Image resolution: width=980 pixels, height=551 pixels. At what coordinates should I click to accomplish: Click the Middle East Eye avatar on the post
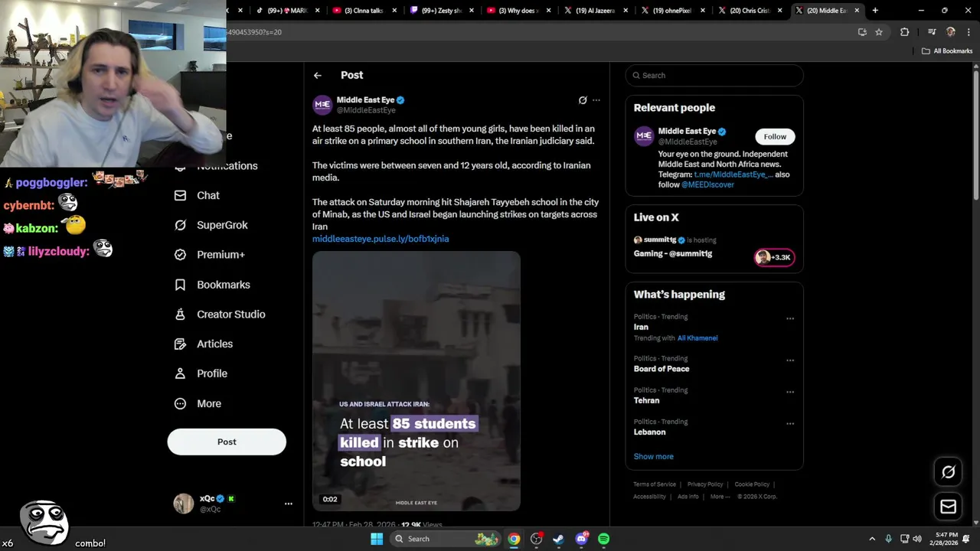322,105
